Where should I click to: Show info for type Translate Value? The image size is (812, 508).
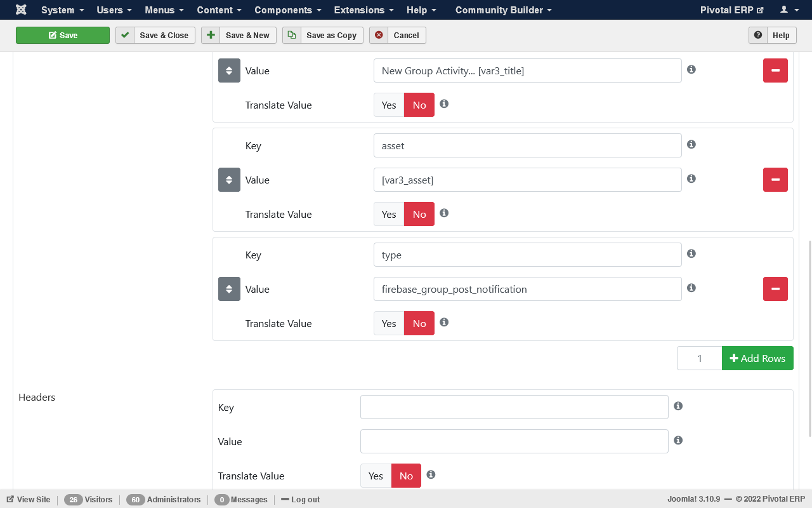click(444, 322)
